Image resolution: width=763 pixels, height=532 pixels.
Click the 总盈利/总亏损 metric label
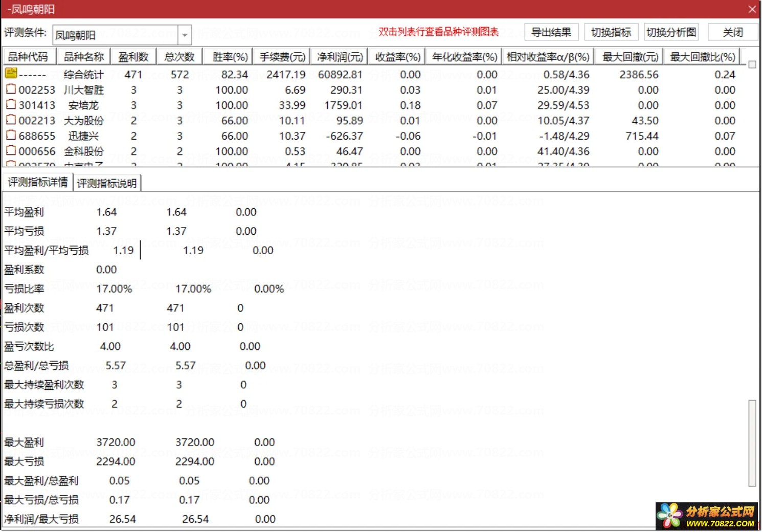coord(36,365)
